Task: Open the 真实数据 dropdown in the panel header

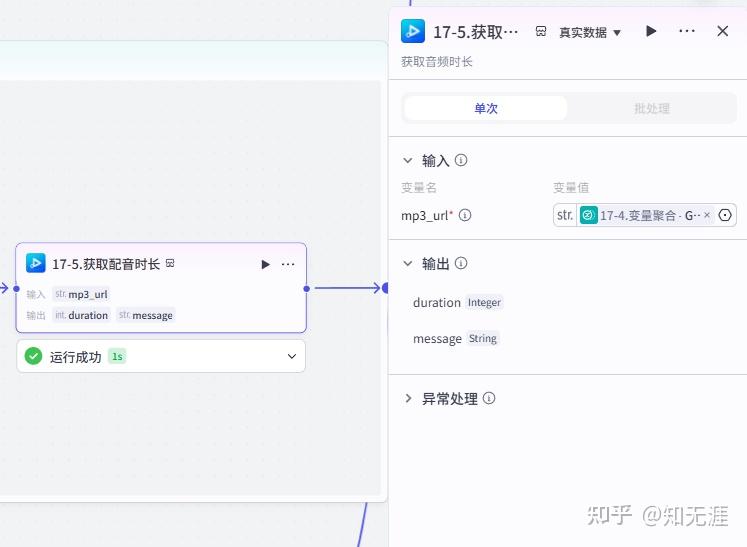Action: click(590, 32)
